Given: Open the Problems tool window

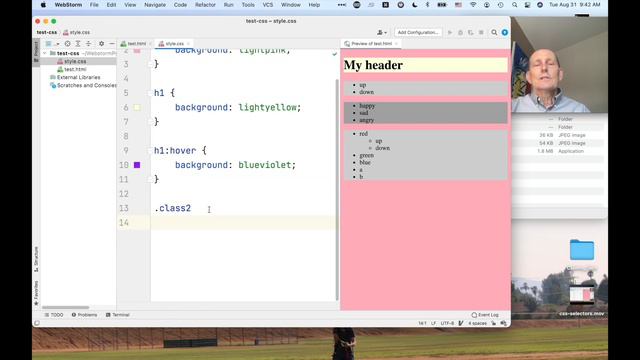Looking at the screenshot, I should [84, 315].
